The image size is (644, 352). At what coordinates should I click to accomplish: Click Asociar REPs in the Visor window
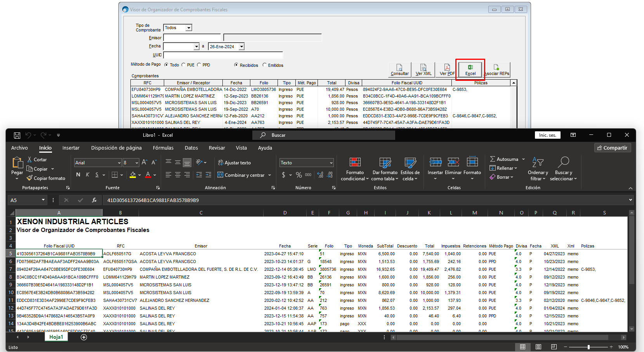(x=496, y=70)
